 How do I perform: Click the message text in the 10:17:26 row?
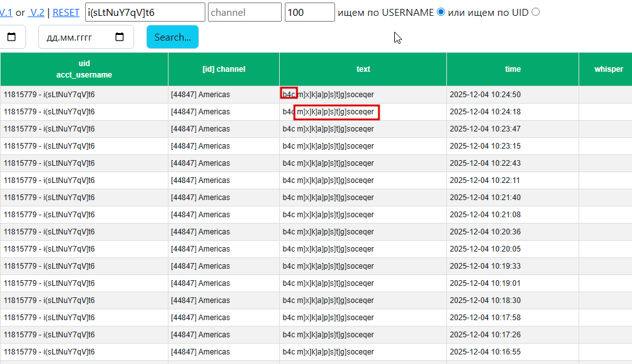click(x=328, y=335)
